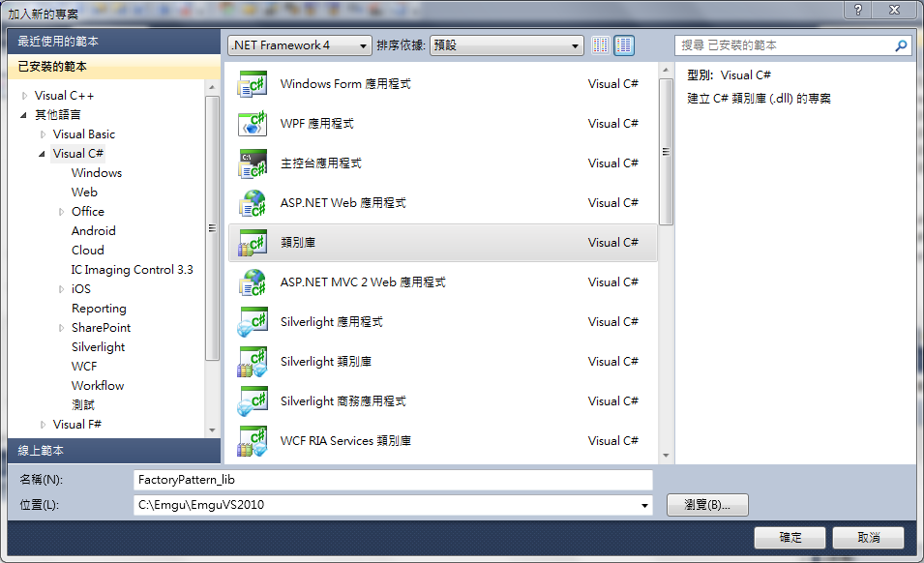Expand the SharePoint tree node
Viewport: 924px width, 563px height.
click(61, 328)
